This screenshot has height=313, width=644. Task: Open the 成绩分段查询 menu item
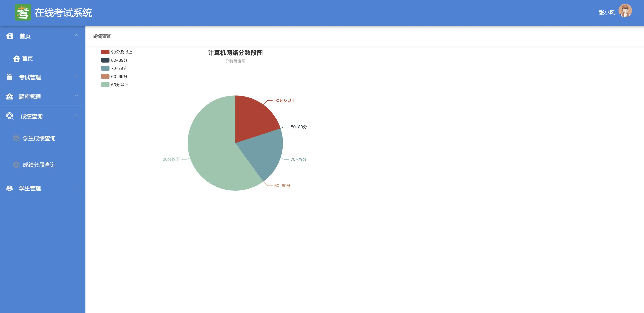coord(39,165)
